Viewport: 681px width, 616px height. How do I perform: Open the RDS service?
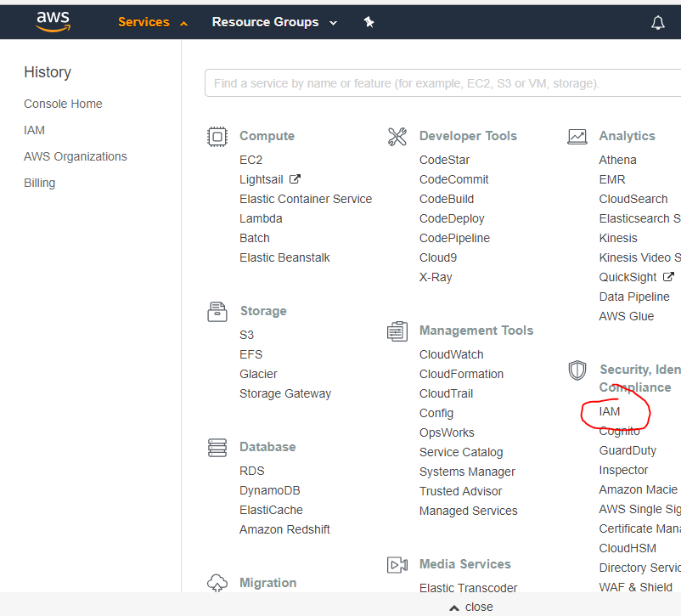(x=251, y=471)
